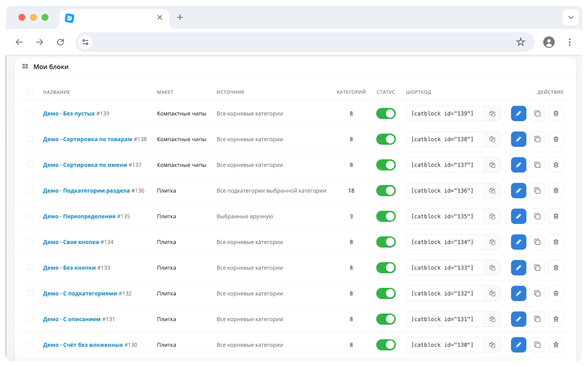Image resolution: width=588 pixels, height=367 pixels.
Task: Copy the shortcode for id="132"
Action: (x=492, y=293)
